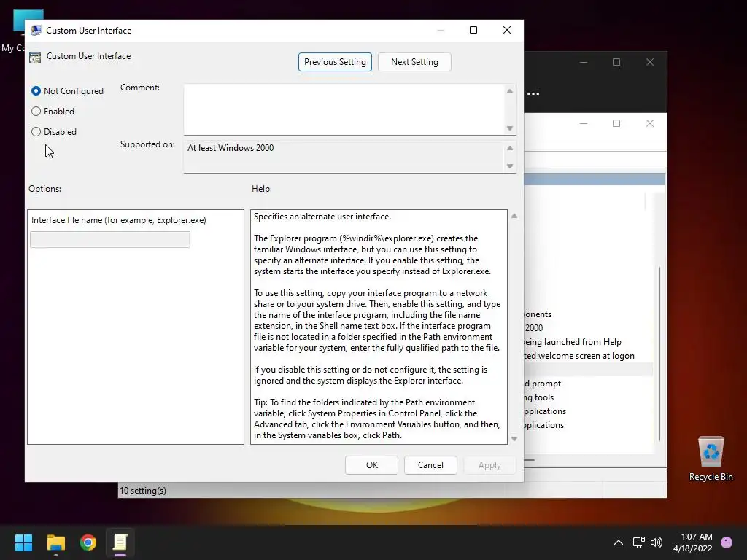Click 'd prompt' entry in background policy list
The height and width of the screenshot is (560, 747).
point(543,384)
